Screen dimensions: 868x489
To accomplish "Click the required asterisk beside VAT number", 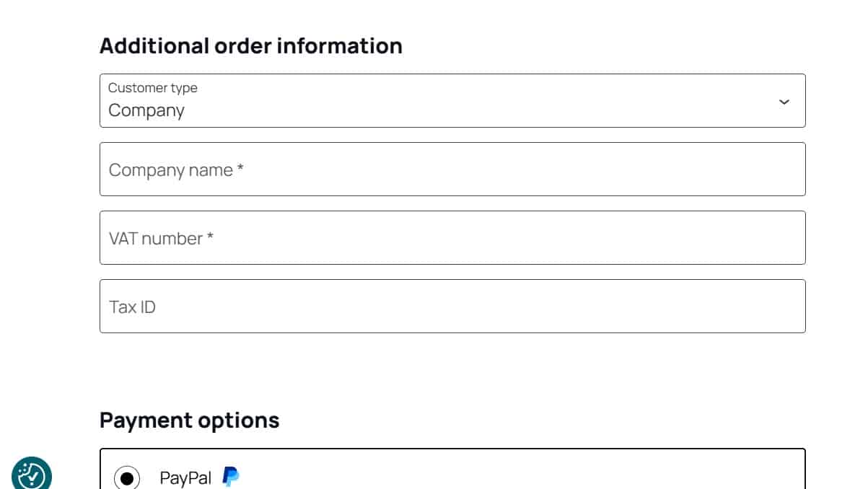I will point(210,238).
